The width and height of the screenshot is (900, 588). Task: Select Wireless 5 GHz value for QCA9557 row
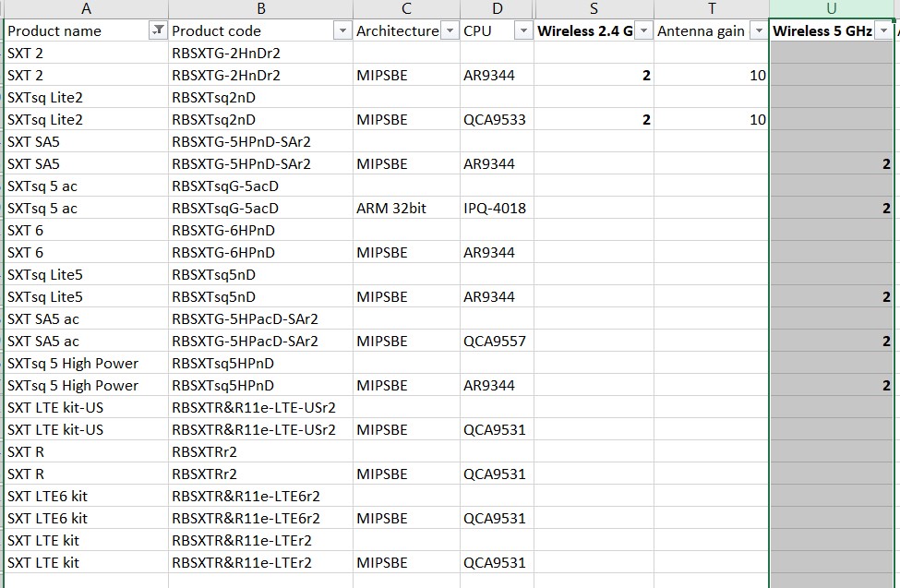(x=831, y=342)
